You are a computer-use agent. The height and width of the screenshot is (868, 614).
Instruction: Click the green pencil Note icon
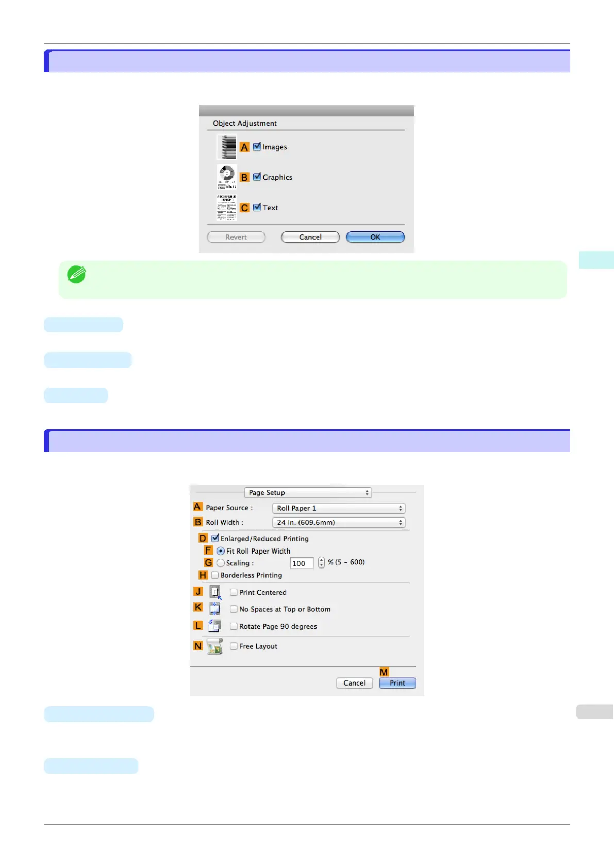tap(76, 275)
